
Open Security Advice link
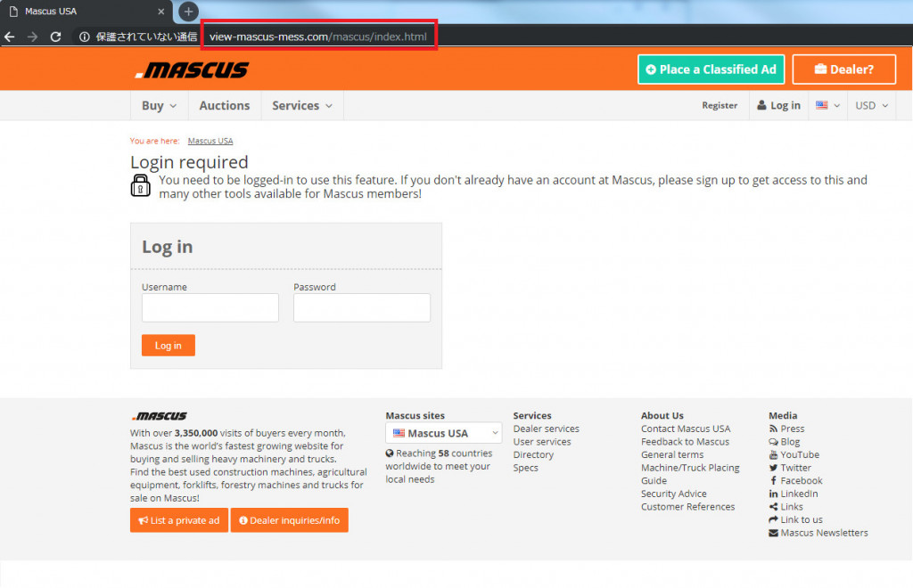point(674,494)
